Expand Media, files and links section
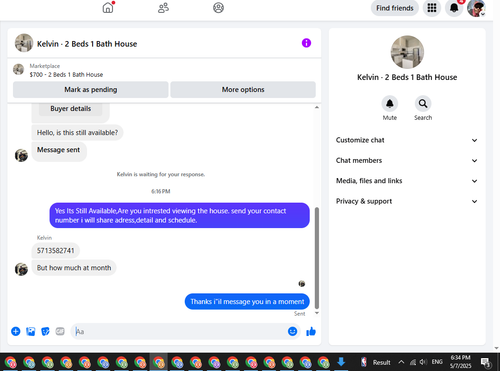 point(407,181)
